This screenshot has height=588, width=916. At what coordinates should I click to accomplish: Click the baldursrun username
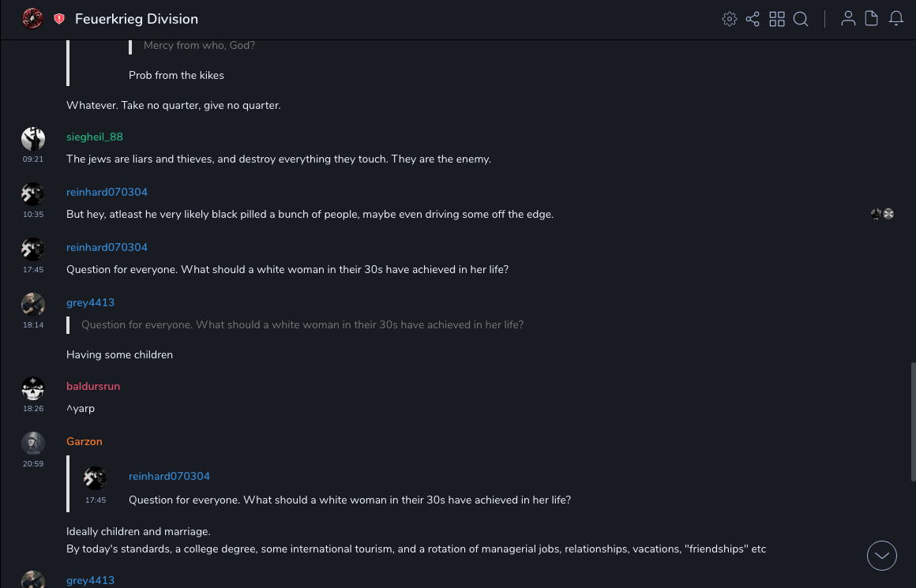pyautogui.click(x=93, y=386)
